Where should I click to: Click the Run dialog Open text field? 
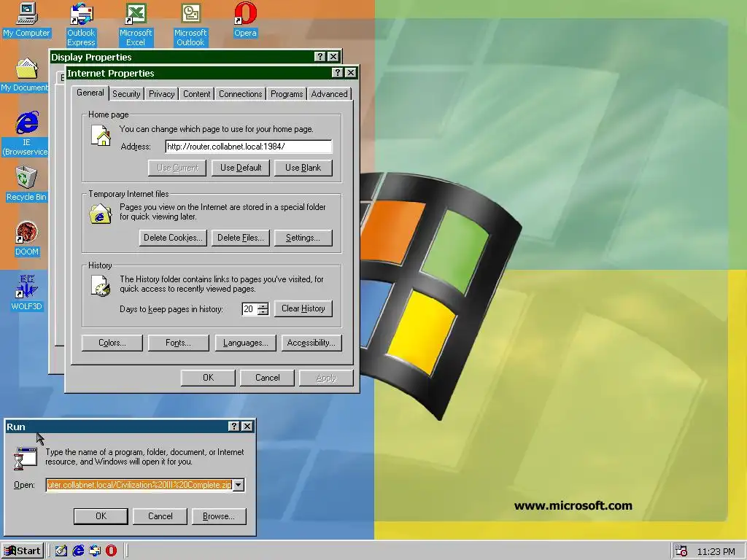139,485
